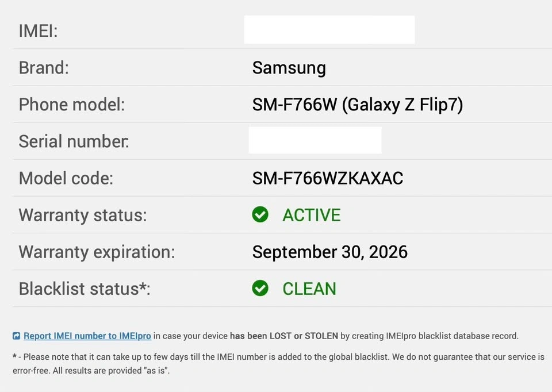Click the Warranty status row label
This screenshot has height=392, width=552.
[82, 215]
